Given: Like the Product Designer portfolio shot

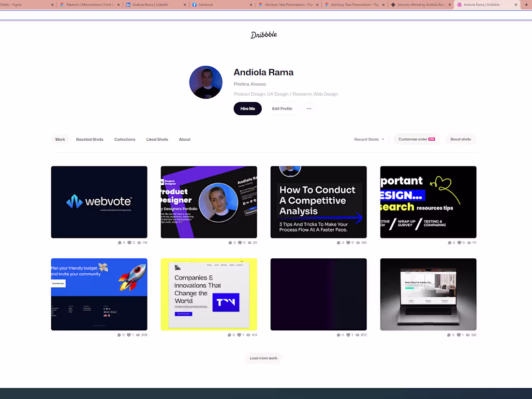Looking at the screenshot, I should pyautogui.click(x=240, y=243).
